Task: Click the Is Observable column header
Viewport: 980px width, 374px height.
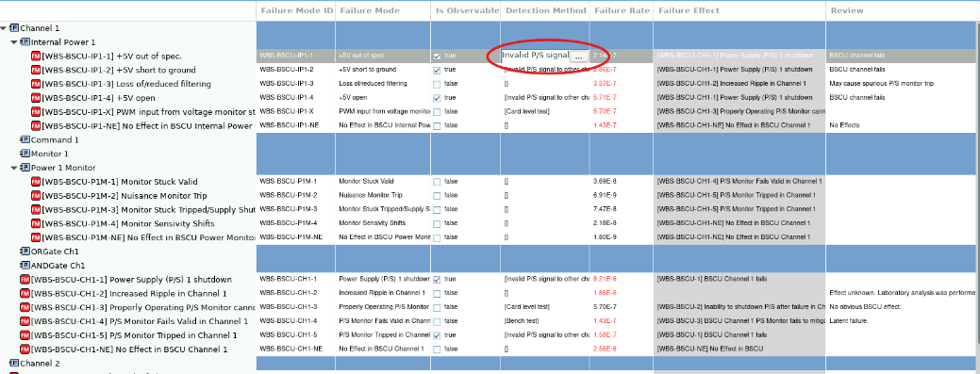Action: coord(466,10)
